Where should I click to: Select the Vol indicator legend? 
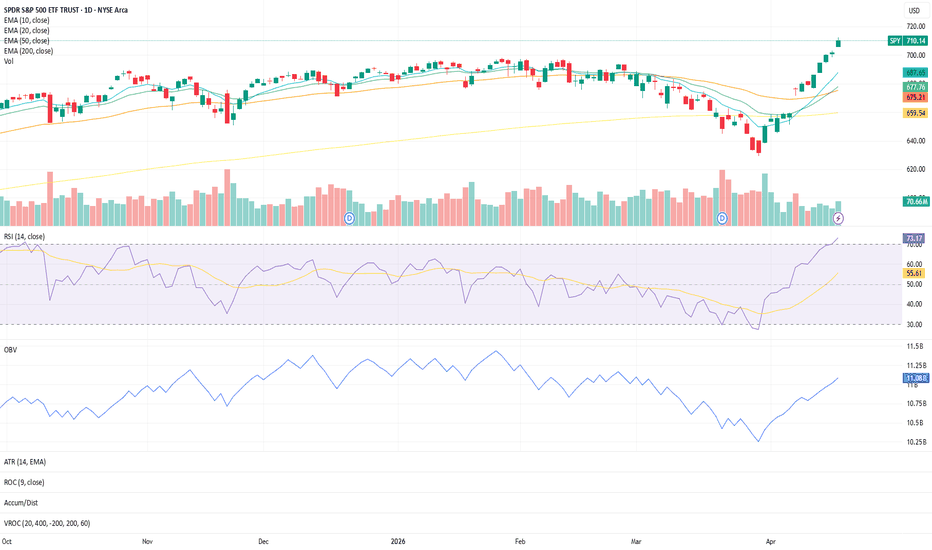8,61
